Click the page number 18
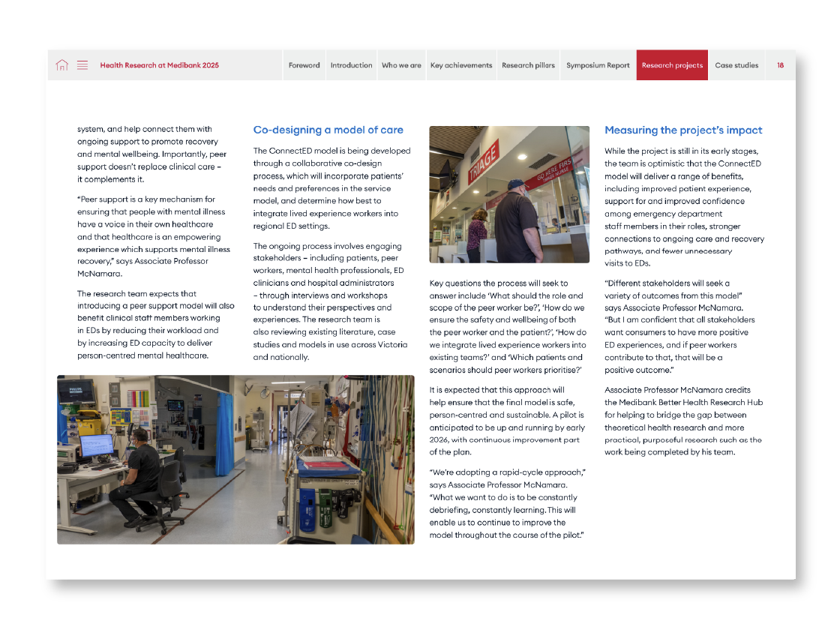 (781, 65)
